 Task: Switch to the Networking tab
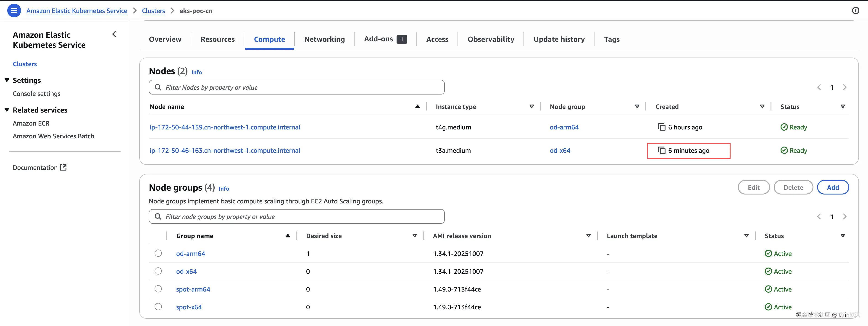324,39
